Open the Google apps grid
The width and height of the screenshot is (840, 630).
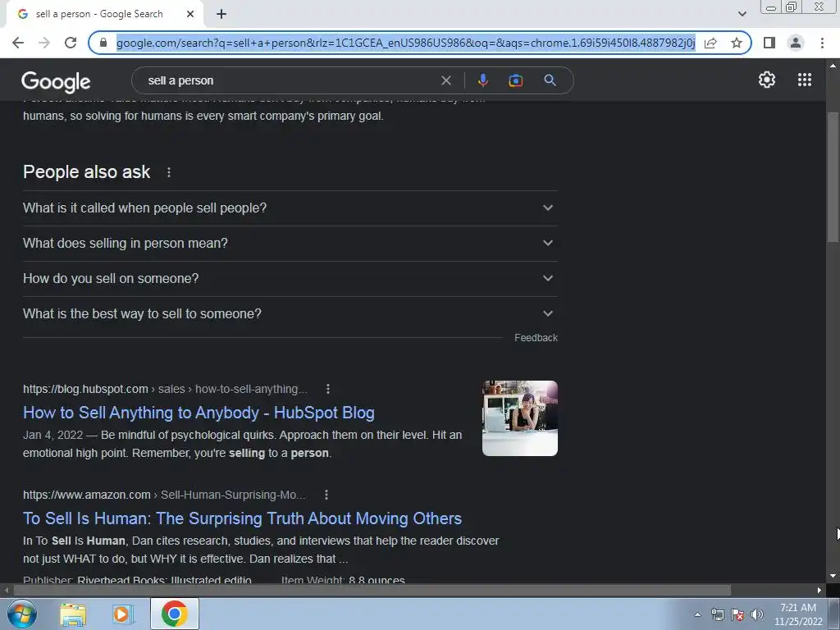coord(804,80)
